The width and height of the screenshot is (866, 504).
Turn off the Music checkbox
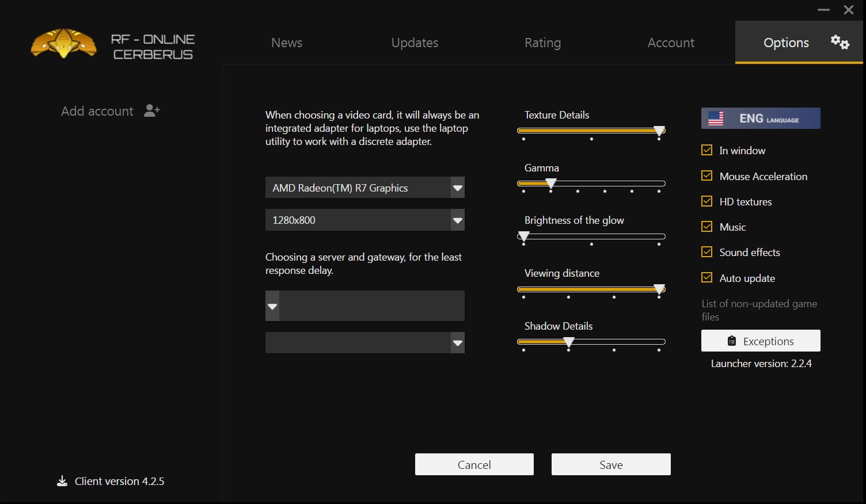707,227
